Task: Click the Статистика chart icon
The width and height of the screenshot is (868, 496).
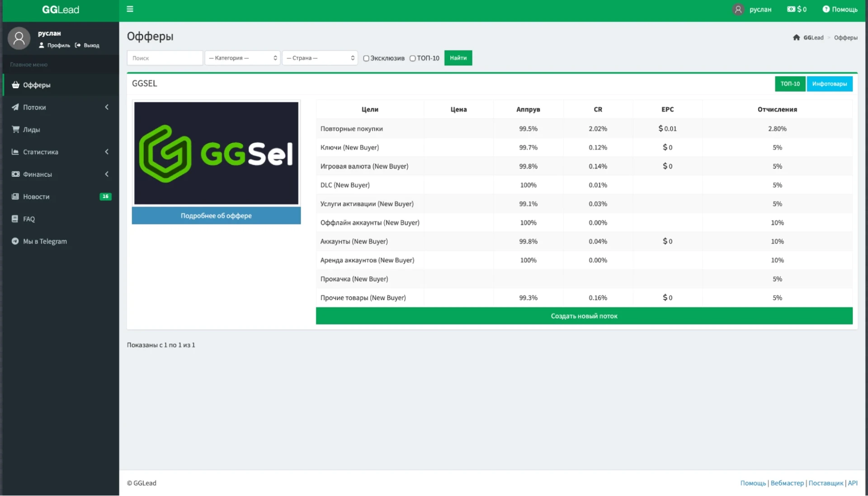Action: [15, 152]
